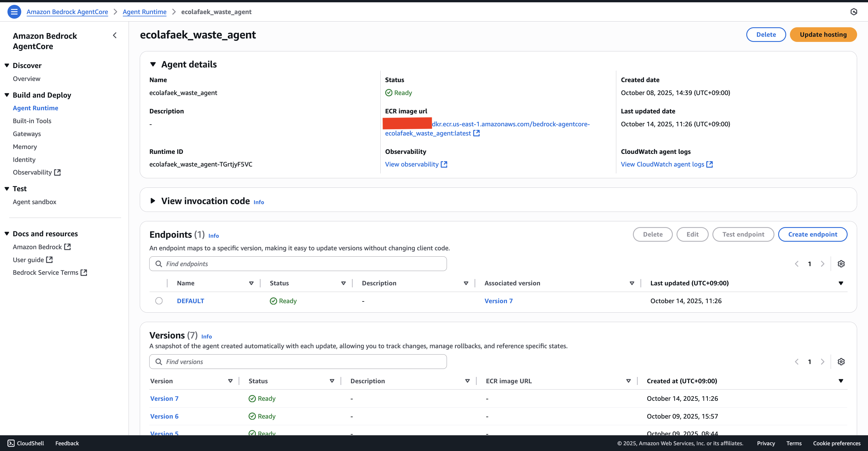Image resolution: width=868 pixels, height=451 pixels.
Task: Click the magnifier icon in Find versions box
Action: click(x=158, y=361)
